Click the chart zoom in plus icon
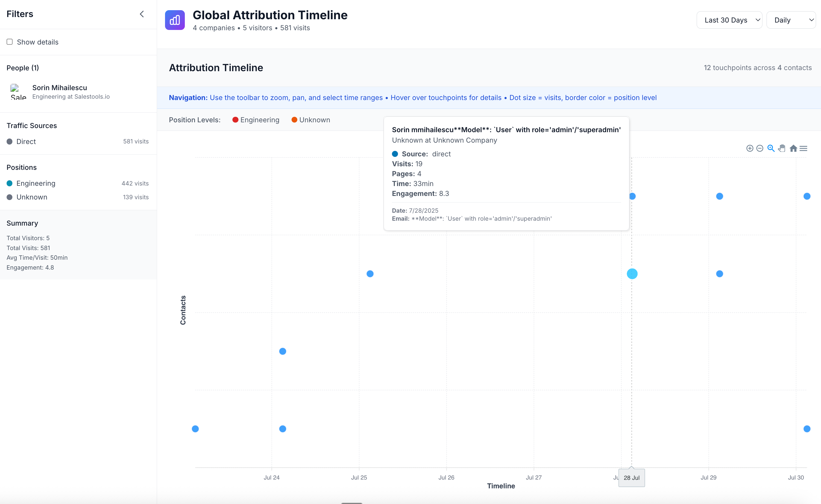The image size is (821, 504). coord(749,148)
